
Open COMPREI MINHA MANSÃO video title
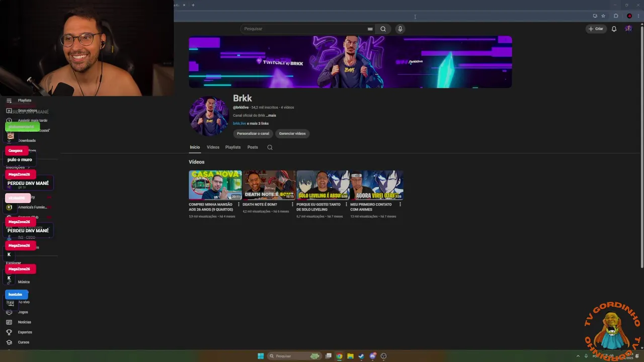tap(211, 207)
